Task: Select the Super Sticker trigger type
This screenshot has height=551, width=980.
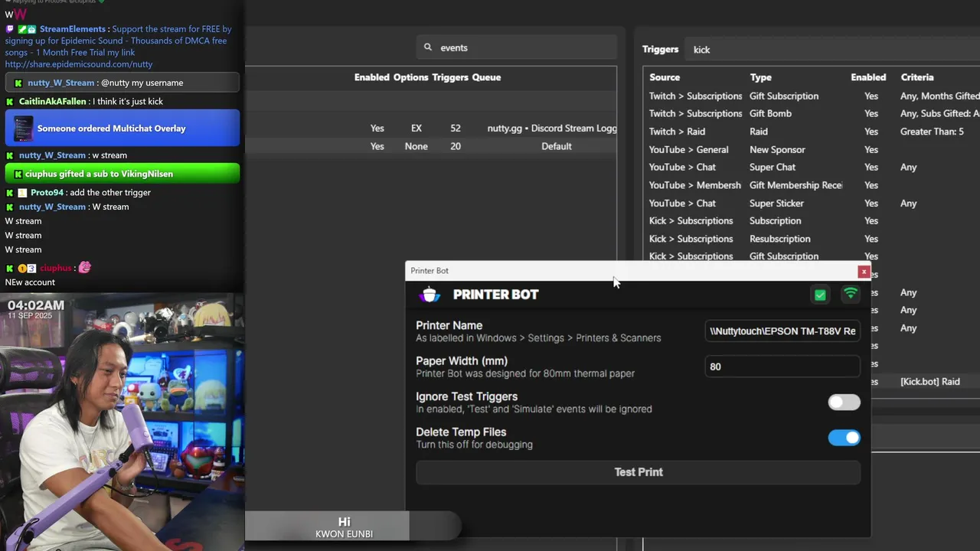Action: click(776, 203)
